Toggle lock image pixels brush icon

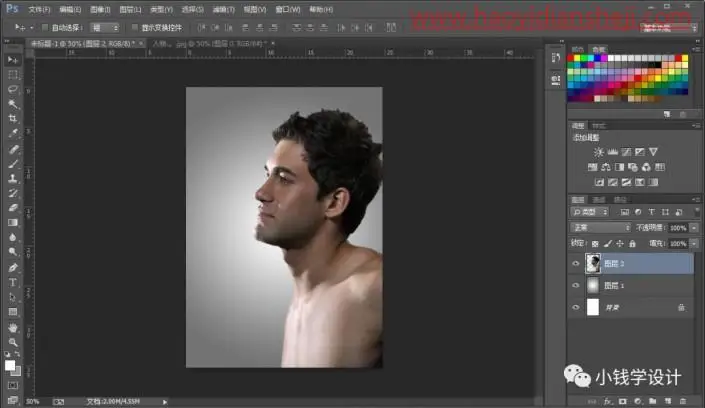608,244
